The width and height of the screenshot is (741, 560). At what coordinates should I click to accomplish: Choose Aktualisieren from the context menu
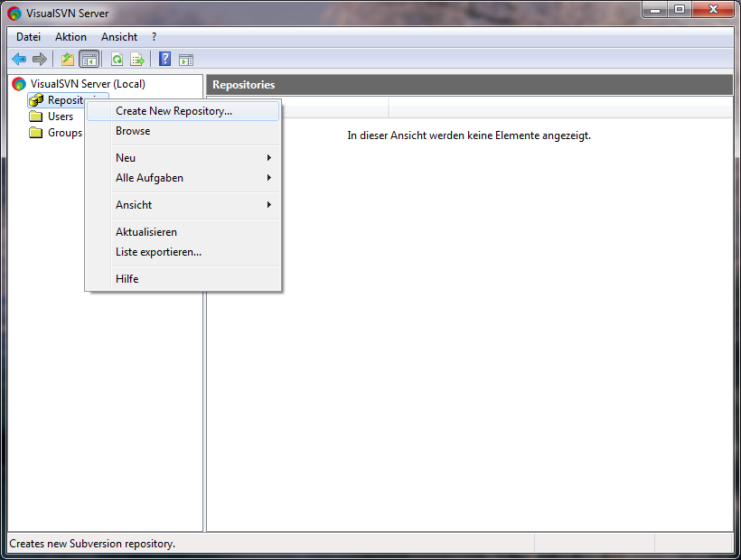click(183, 232)
